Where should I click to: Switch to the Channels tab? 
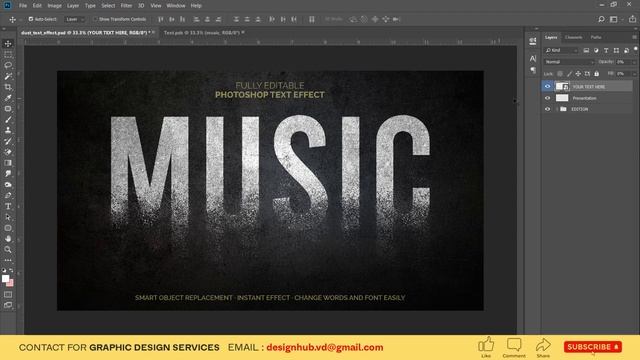pos(573,37)
